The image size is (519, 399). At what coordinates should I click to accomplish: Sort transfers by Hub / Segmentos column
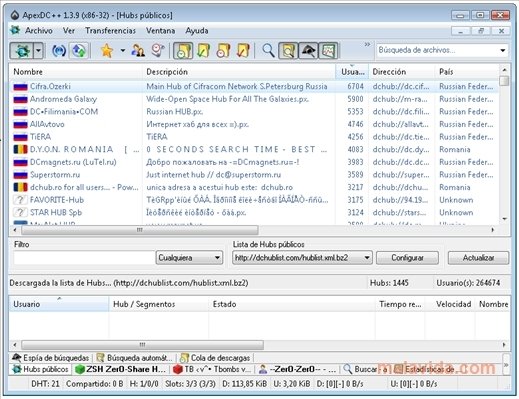[159, 304]
